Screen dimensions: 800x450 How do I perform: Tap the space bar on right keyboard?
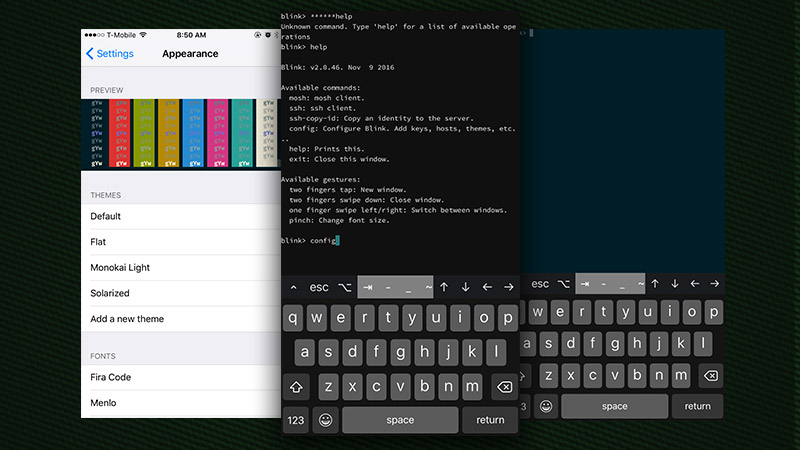[x=614, y=406]
